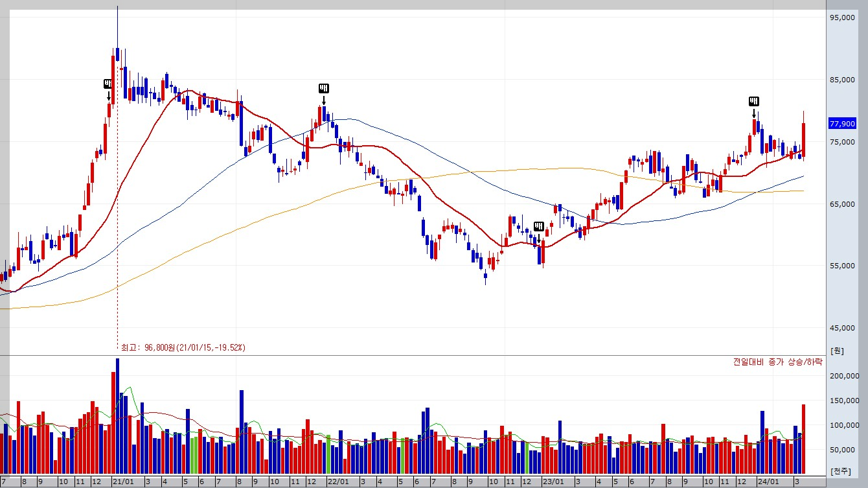Click the 95,000 price axis label
The height and width of the screenshot is (488, 868).
click(843, 18)
